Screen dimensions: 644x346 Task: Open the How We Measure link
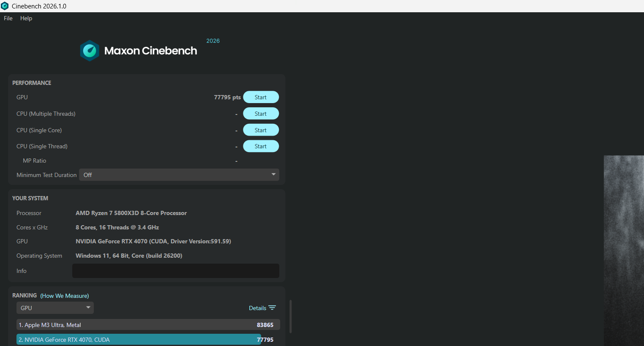pyautogui.click(x=65, y=296)
